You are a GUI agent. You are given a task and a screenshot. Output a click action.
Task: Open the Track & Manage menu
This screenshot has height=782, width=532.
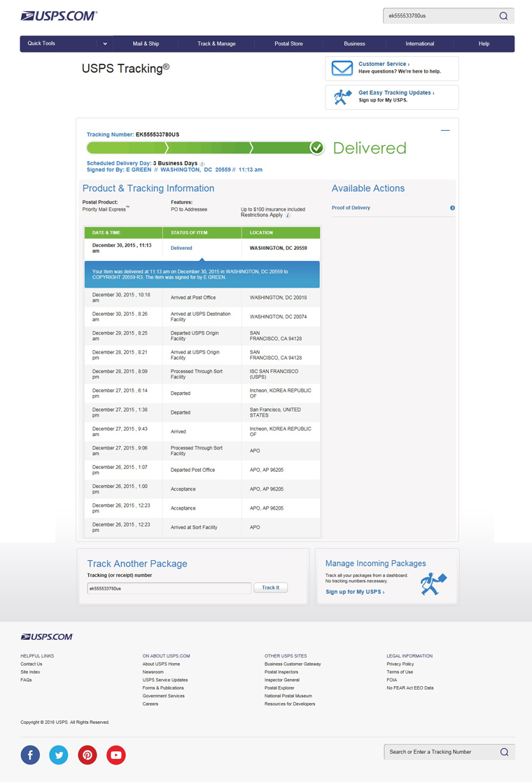[216, 43]
